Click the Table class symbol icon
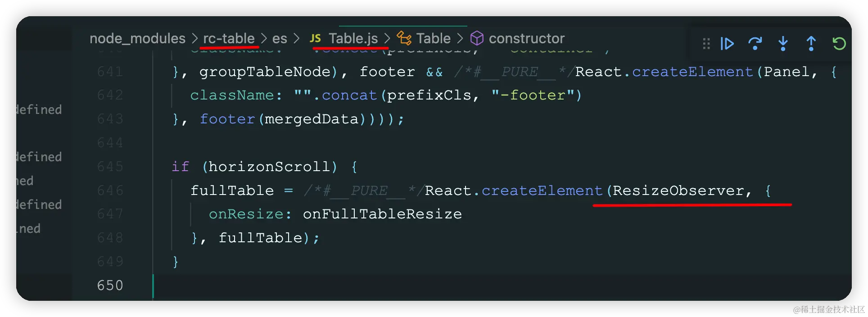The image size is (868, 317). [404, 39]
